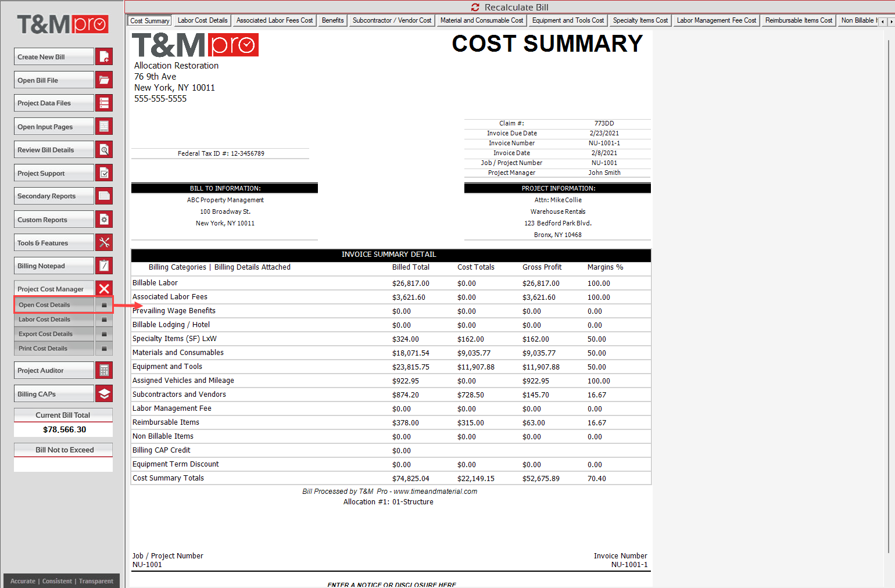Open the Specialty Items Cost tab
Viewport: 895px width, 588px height.
[640, 20]
